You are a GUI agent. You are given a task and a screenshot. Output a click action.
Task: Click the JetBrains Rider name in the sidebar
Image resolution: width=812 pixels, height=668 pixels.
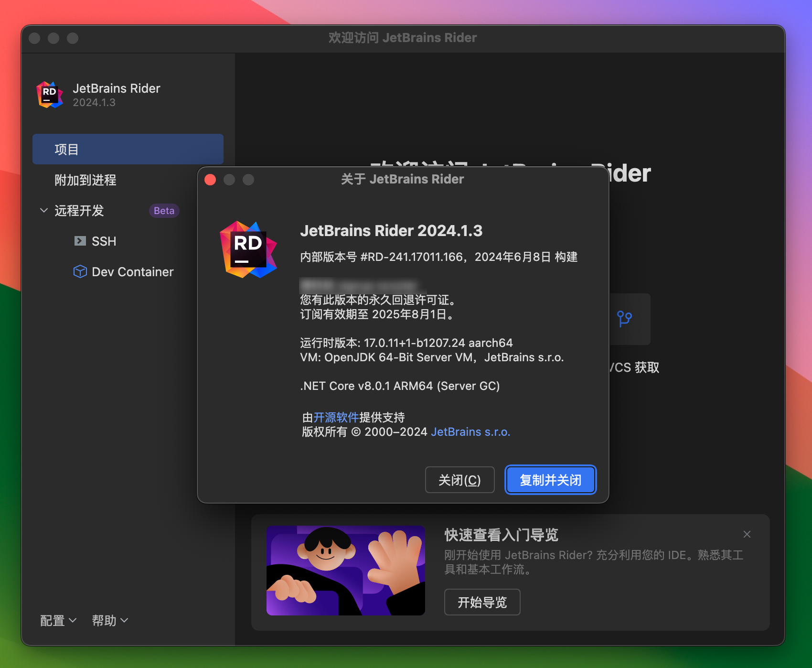[x=117, y=88]
